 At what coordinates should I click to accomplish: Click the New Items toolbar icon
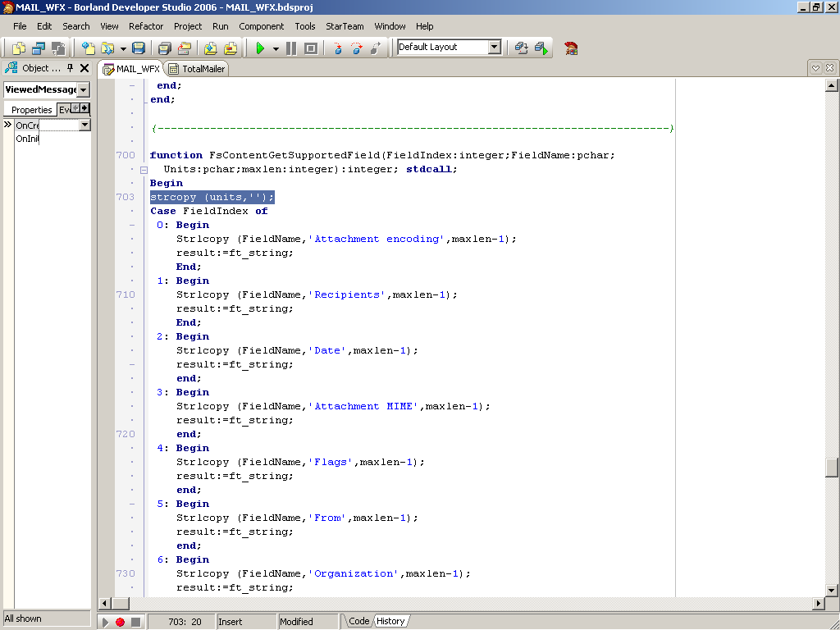(x=88, y=48)
